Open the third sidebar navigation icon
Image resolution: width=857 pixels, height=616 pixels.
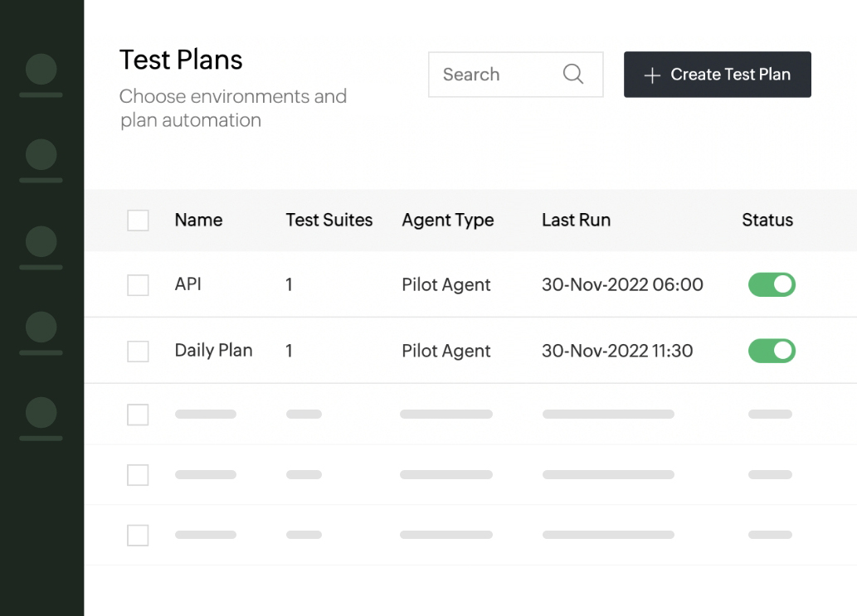(41, 240)
